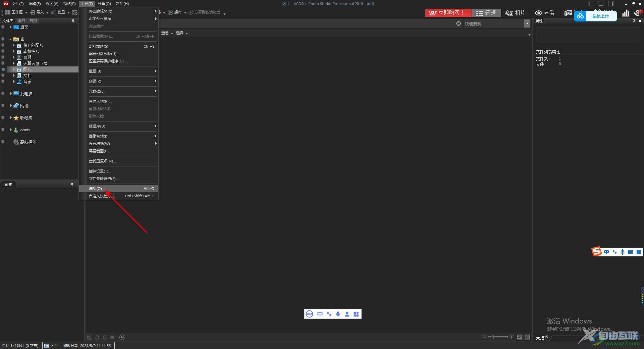The image size is (644, 349).
Task: Click the rotate-left icon in bottom toolbar
Action: (x=97, y=337)
